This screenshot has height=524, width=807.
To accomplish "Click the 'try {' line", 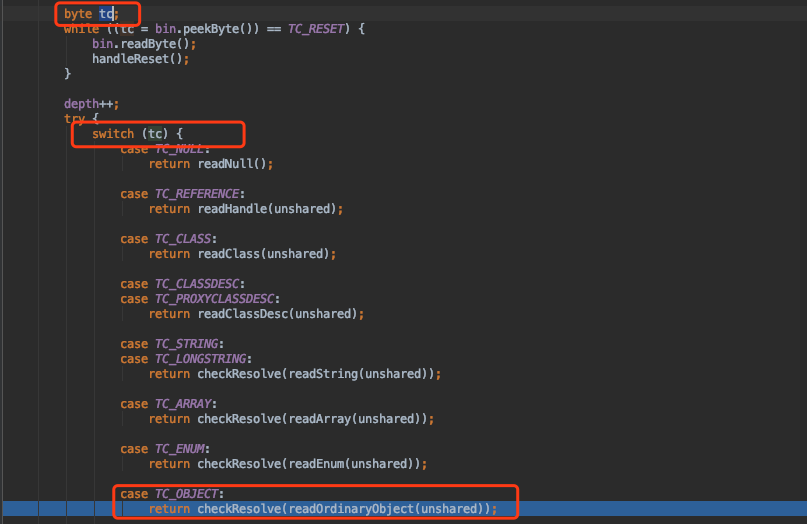I will (x=81, y=119).
